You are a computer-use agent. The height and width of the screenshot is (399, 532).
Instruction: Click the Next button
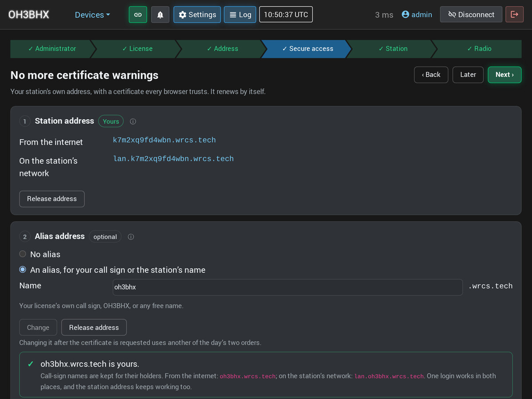505,75
